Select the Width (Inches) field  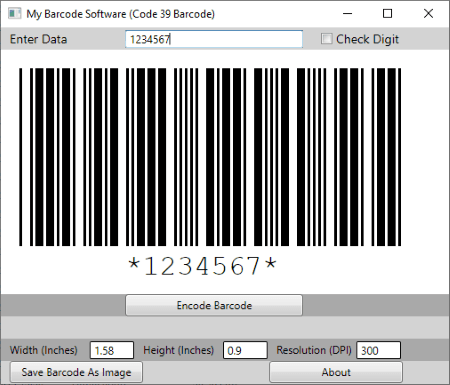(x=112, y=350)
